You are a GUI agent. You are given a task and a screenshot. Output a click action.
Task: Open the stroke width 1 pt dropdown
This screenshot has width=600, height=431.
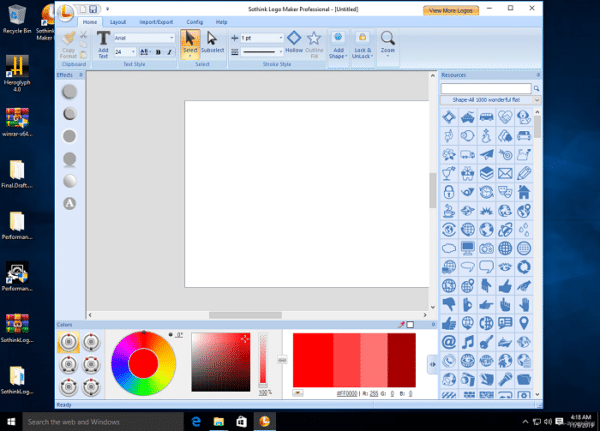pos(279,38)
